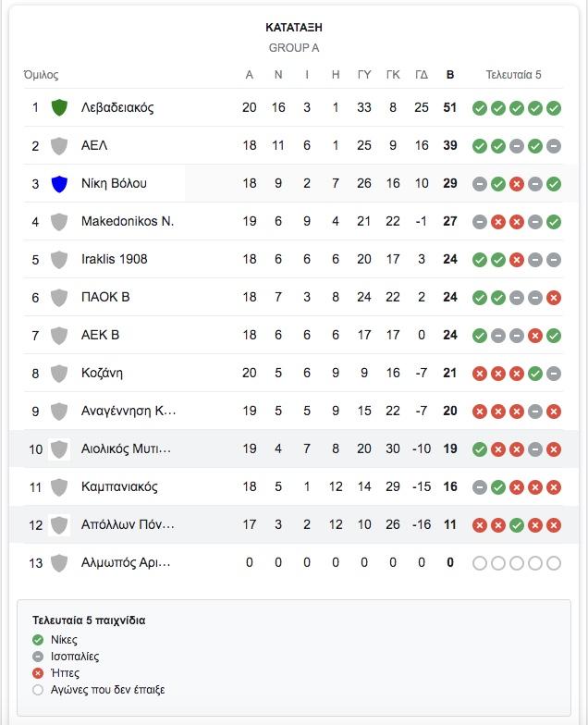Open the Λεβαδειακός team page
The width and height of the screenshot is (588, 725).
click(x=117, y=107)
